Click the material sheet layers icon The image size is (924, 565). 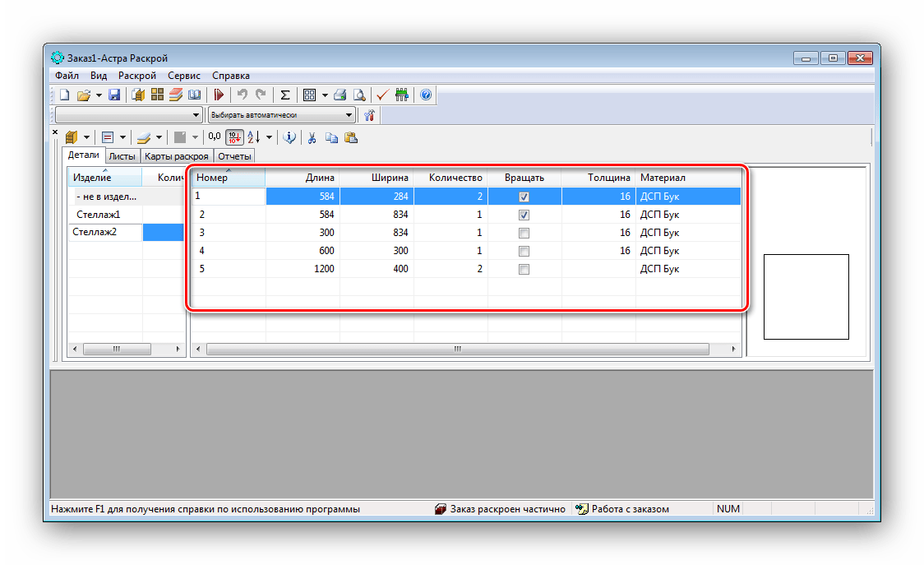tap(144, 137)
